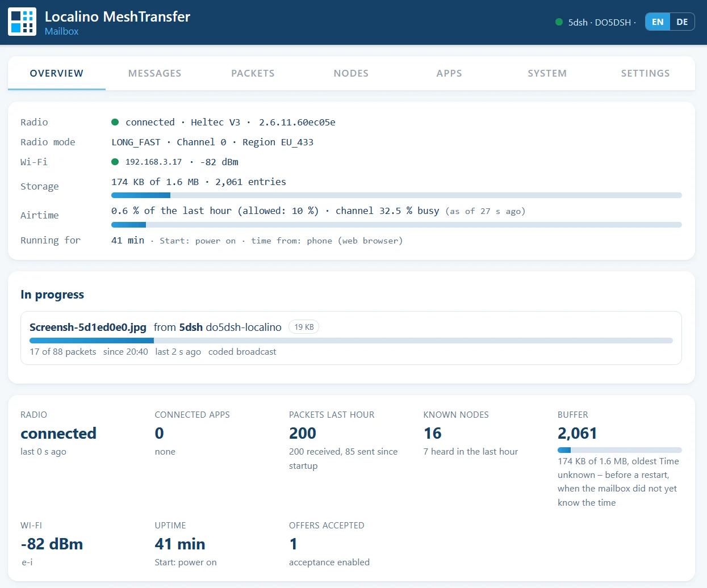The image size is (707, 588).
Task: Click the coded broadcast label
Action: (x=242, y=352)
